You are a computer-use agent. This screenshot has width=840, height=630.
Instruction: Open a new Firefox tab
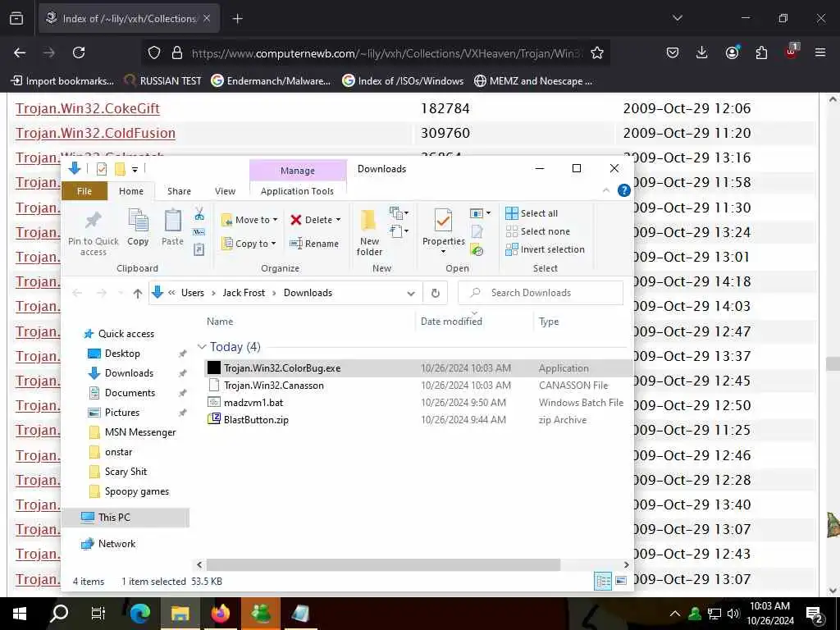pos(237,19)
